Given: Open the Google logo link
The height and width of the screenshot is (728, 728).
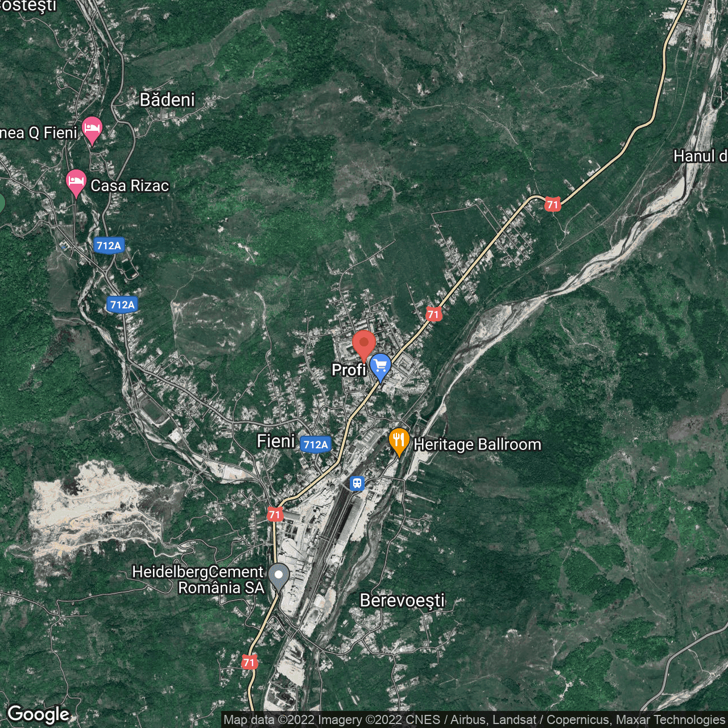Looking at the screenshot, I should point(38,714).
